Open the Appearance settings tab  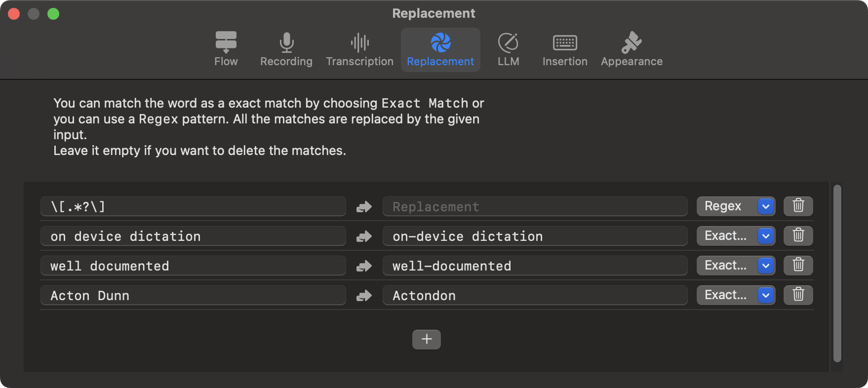[x=631, y=49]
